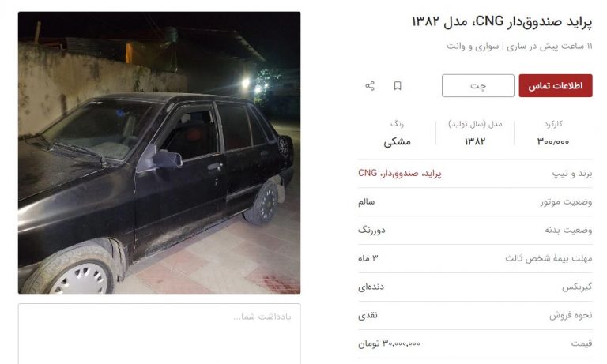Viewport: 607px width, 364px height.
Task: Click the ۱۱ ساعت پیش در ساری timestamp
Action: [549, 46]
